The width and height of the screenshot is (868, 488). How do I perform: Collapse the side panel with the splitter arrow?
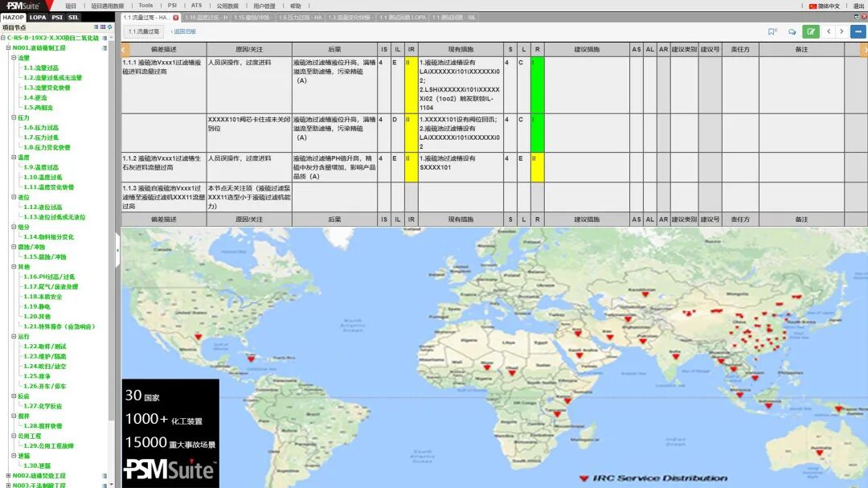[117, 250]
